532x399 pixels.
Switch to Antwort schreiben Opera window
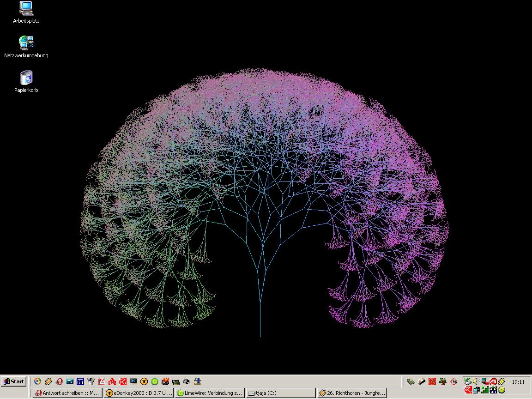click(67, 393)
